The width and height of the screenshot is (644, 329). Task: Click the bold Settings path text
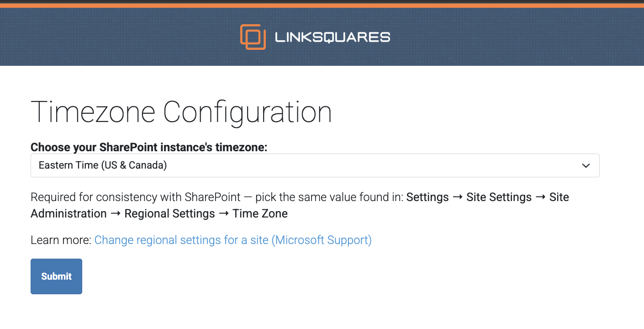tap(428, 197)
